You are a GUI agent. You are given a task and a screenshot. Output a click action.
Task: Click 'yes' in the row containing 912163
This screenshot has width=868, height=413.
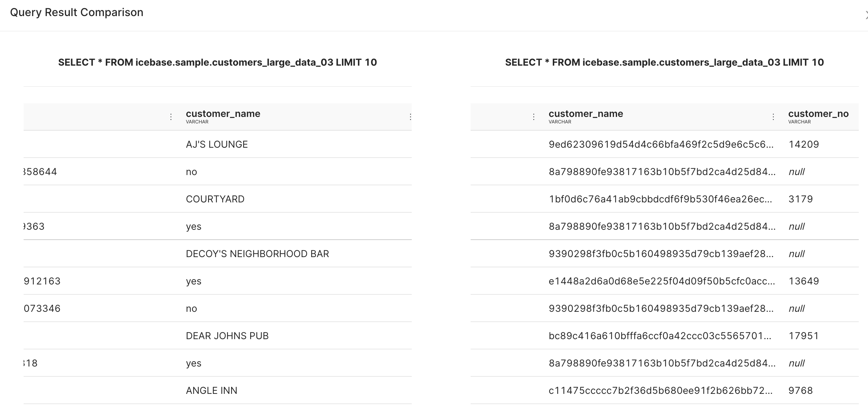(x=193, y=281)
